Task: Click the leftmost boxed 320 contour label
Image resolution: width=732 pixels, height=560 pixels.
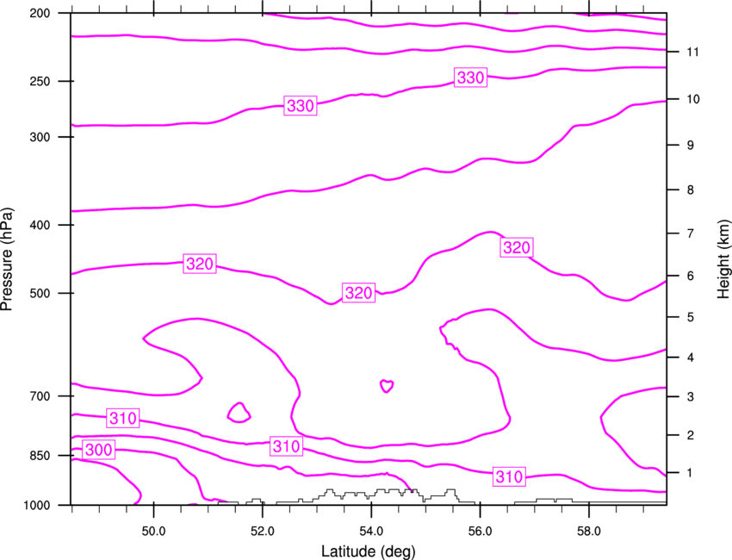Action: [x=200, y=264]
